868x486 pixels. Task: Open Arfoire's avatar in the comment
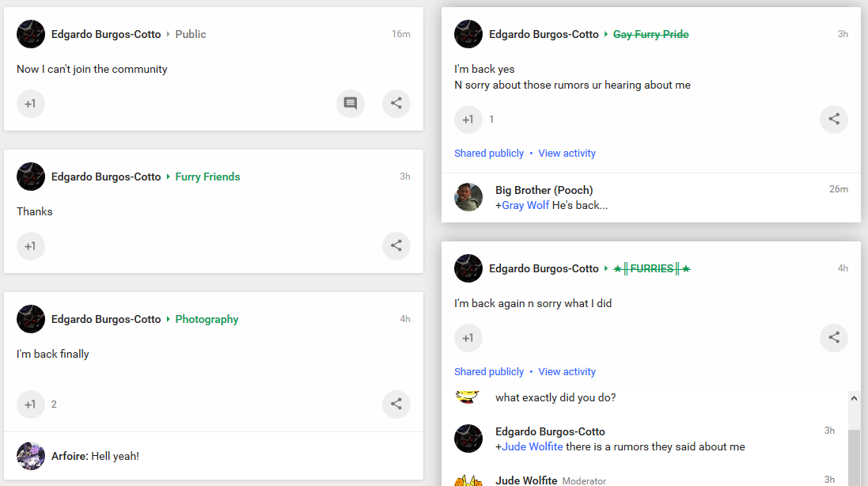coord(31,456)
